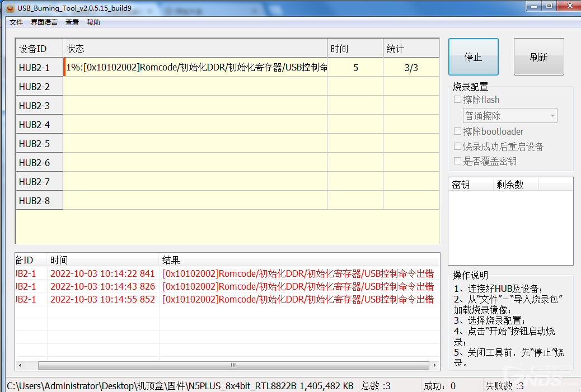Click the 结果 header in log list
This screenshot has width=581, height=392.
pos(299,260)
